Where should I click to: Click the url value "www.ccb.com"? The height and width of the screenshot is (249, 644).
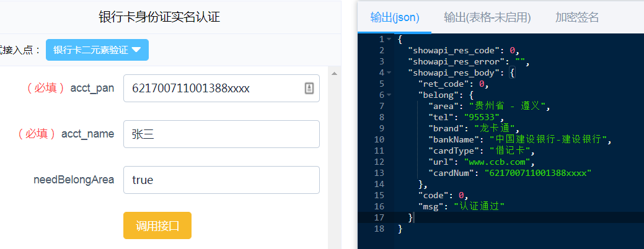click(x=496, y=162)
